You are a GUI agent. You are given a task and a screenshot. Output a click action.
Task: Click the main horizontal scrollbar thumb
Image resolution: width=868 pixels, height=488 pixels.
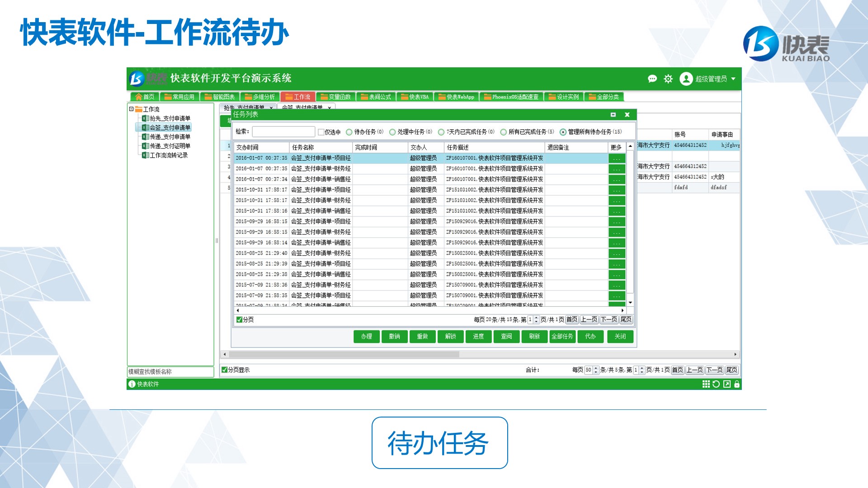[344, 355]
